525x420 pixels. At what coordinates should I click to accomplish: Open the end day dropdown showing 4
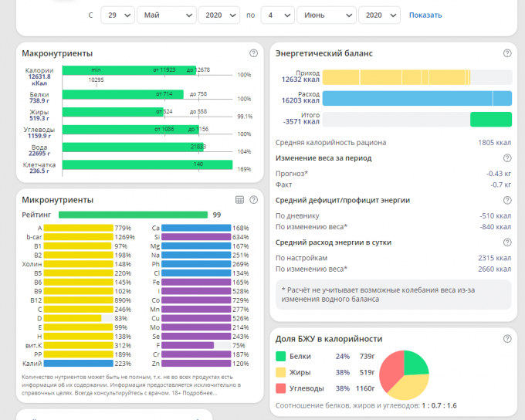pyautogui.click(x=277, y=15)
